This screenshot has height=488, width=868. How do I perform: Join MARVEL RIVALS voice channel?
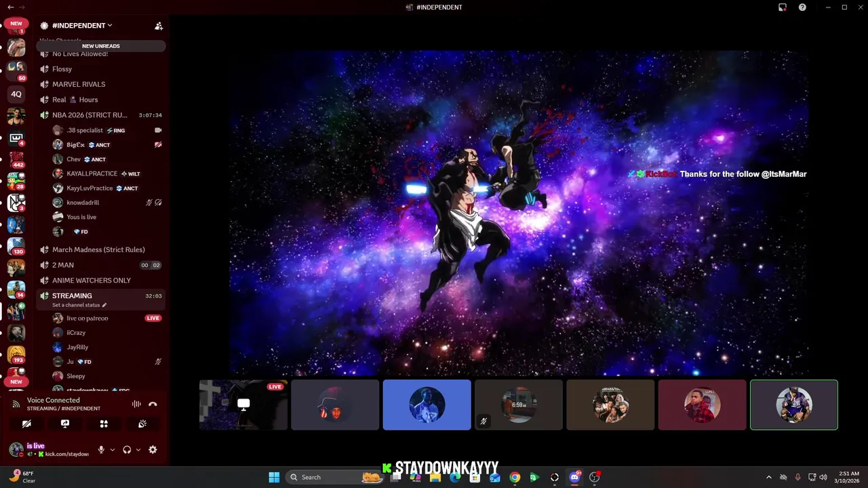[101, 84]
